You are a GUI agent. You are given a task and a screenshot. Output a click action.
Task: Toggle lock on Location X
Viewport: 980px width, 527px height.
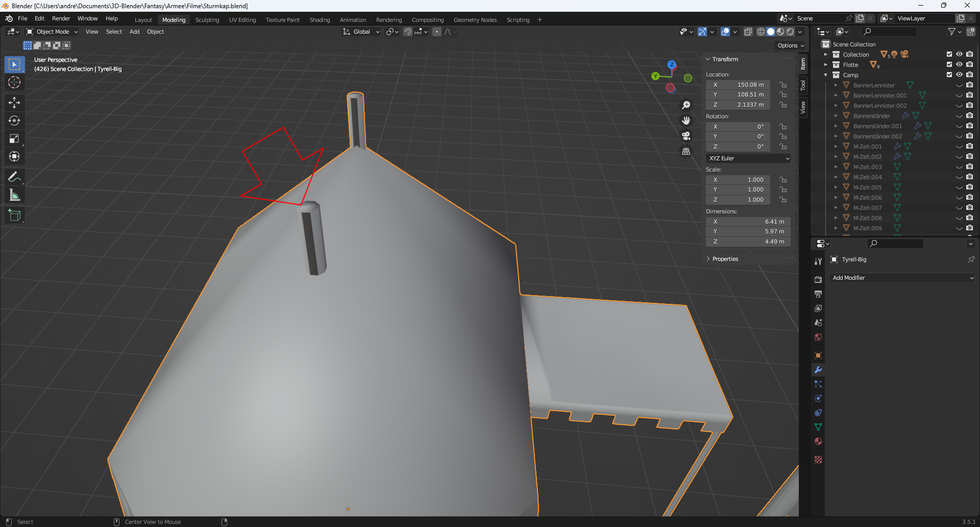[783, 85]
